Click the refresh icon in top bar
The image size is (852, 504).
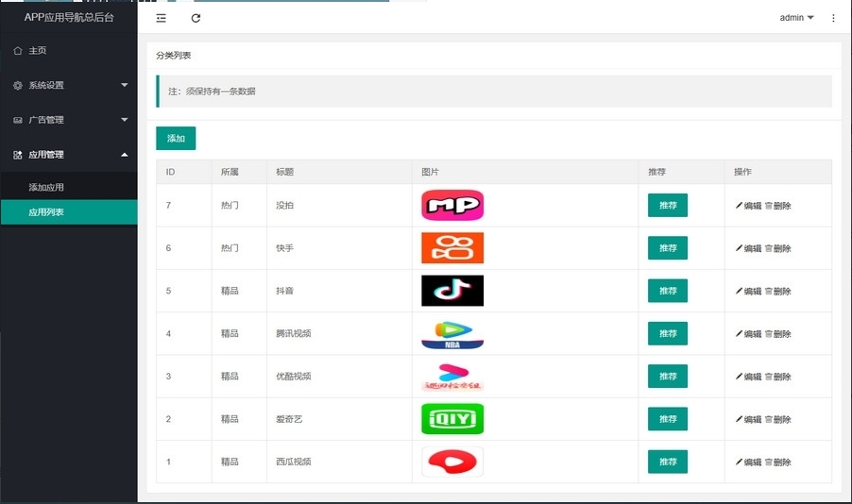click(196, 18)
